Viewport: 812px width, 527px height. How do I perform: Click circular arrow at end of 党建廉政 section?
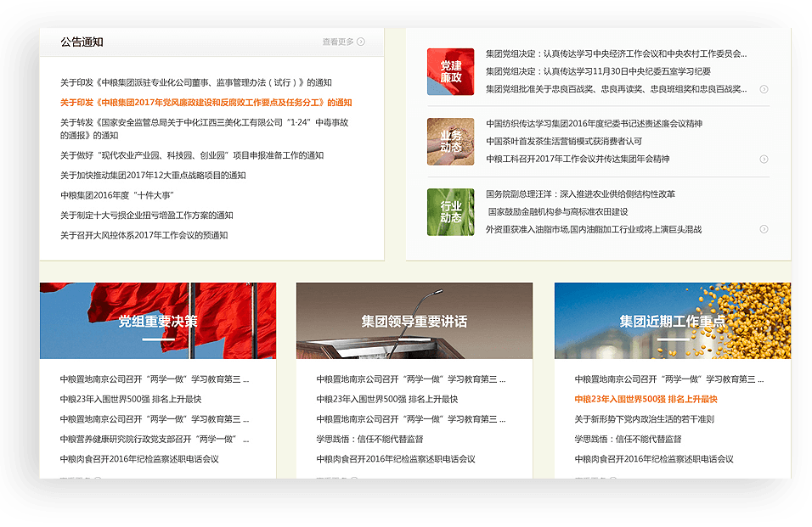coord(764,89)
